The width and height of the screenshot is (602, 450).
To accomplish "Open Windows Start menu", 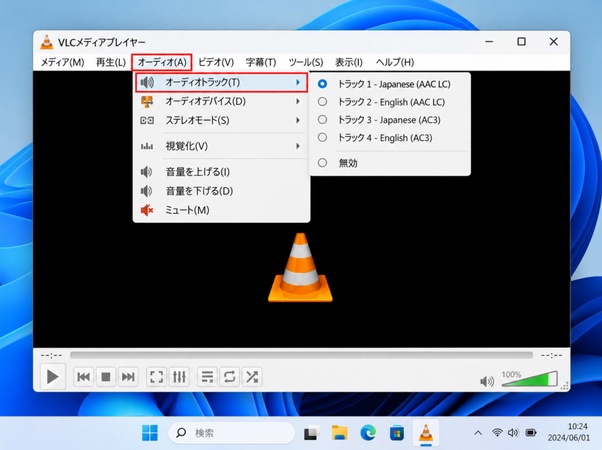I will (x=150, y=433).
